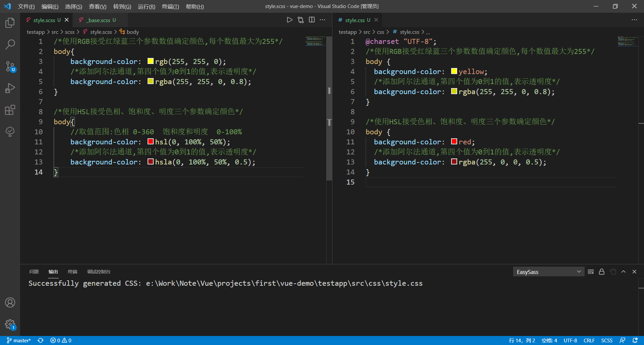The height and width of the screenshot is (345, 644).
Task: Open Source Control with 12 pending changes
Action: (10, 66)
